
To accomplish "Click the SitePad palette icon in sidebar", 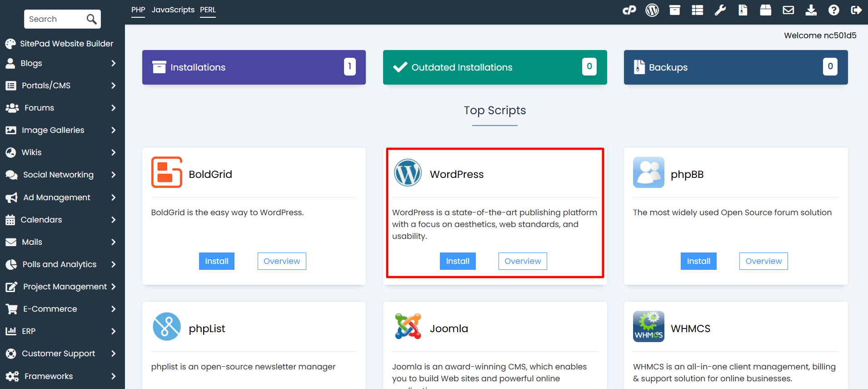I will click(10, 44).
